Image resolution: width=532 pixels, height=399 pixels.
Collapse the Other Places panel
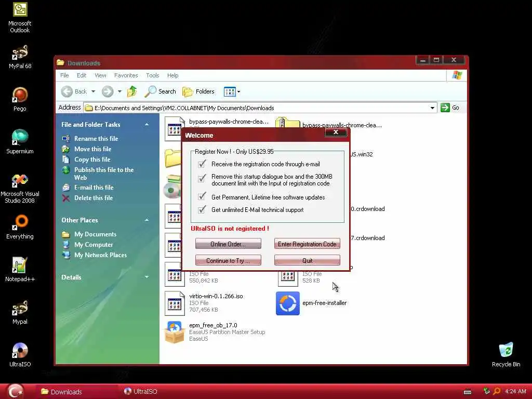click(x=147, y=220)
